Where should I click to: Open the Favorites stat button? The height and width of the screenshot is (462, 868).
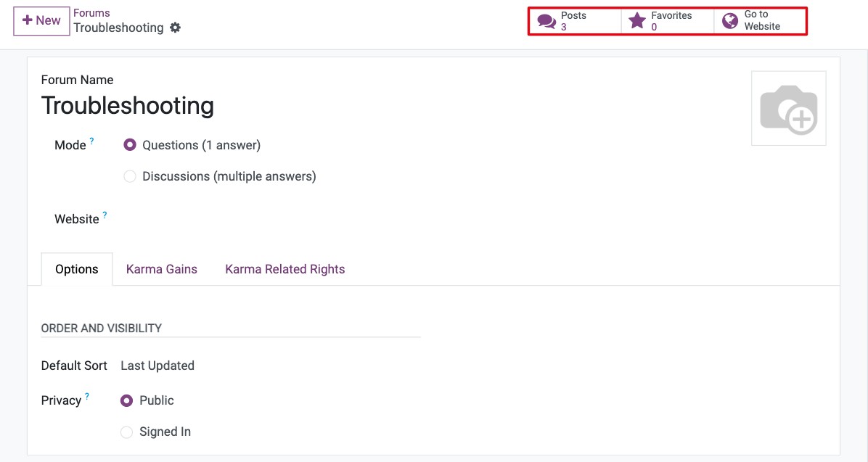tap(668, 21)
